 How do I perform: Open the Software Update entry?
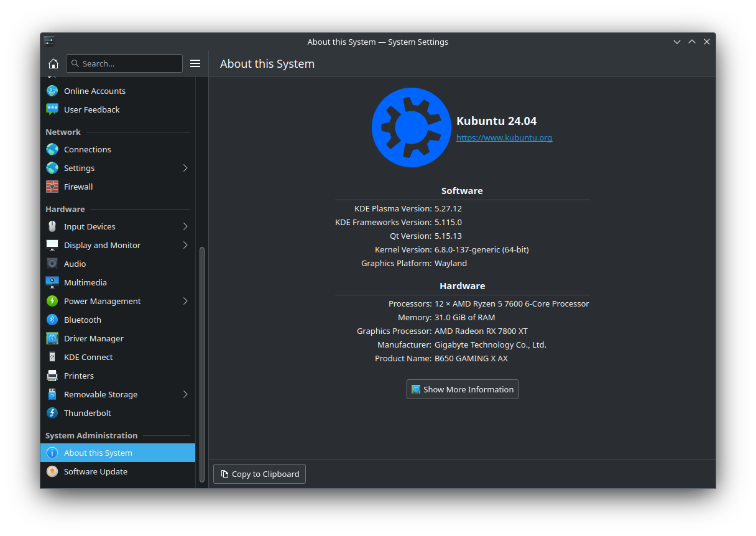click(118, 471)
